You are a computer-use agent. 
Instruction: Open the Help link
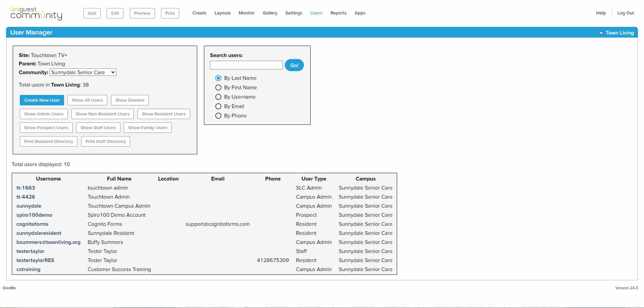coord(601,13)
